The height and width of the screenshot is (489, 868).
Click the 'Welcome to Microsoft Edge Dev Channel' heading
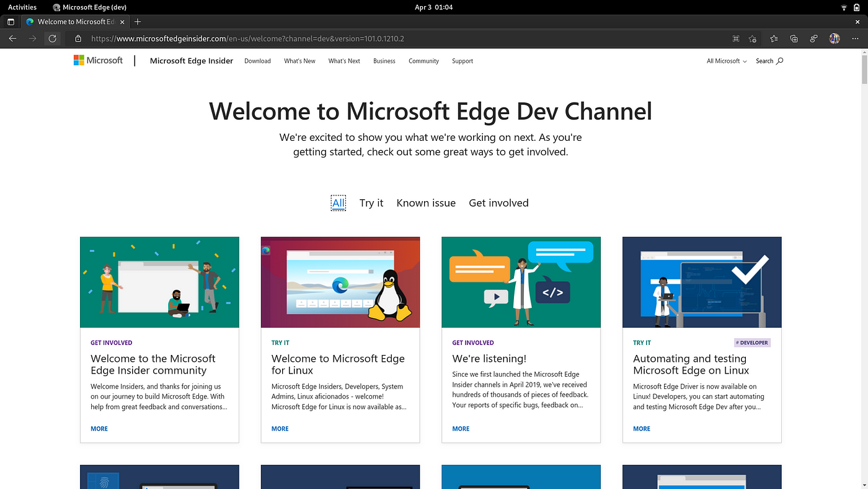coord(430,112)
